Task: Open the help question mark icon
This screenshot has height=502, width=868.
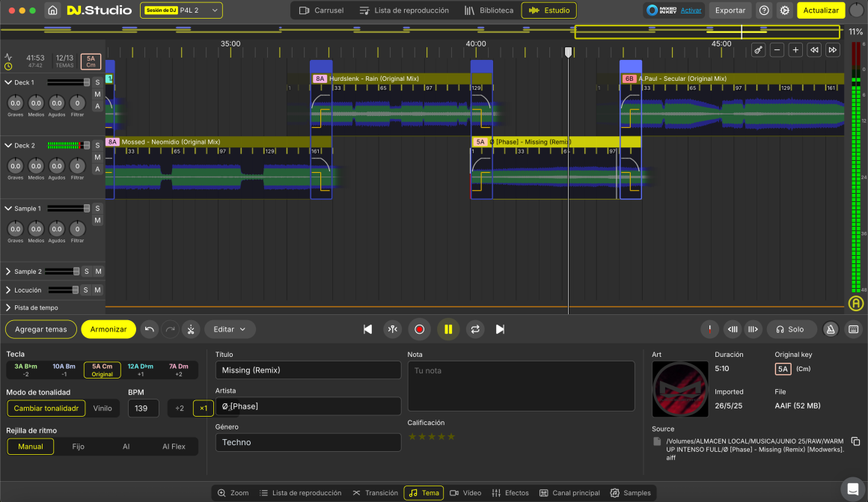Action: 763,10
